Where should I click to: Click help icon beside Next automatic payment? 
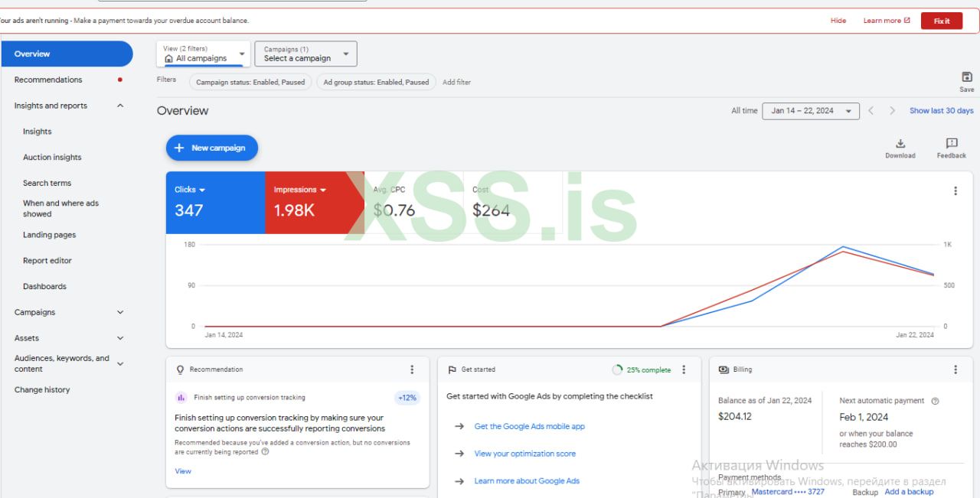[935, 401]
